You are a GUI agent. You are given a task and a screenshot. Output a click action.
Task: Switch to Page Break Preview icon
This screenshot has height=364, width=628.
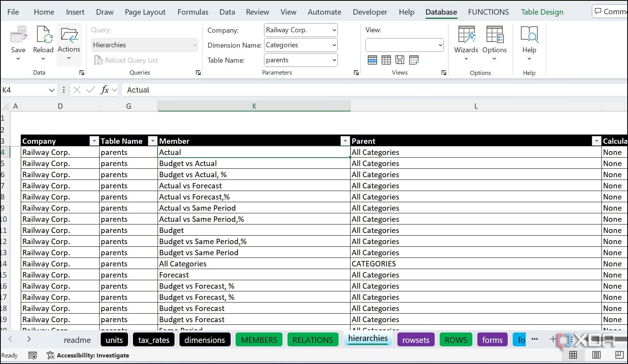click(619, 355)
